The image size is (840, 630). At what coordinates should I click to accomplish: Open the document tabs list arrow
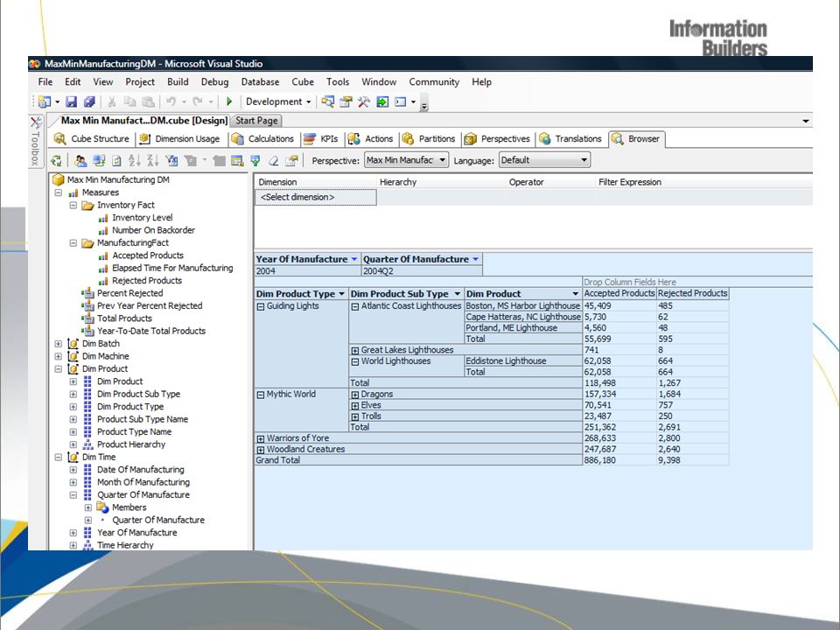pyautogui.click(x=805, y=121)
